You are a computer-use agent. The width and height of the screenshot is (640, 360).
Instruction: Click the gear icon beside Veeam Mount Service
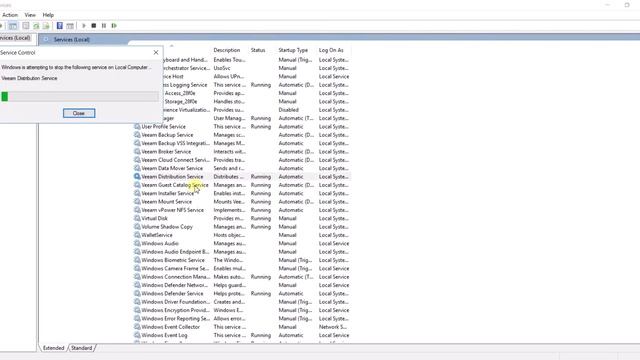137,202
